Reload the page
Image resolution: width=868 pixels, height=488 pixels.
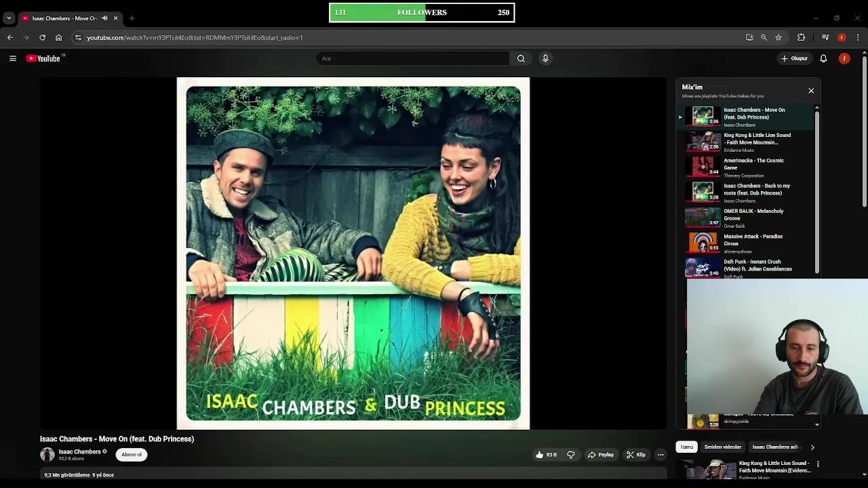coord(42,37)
